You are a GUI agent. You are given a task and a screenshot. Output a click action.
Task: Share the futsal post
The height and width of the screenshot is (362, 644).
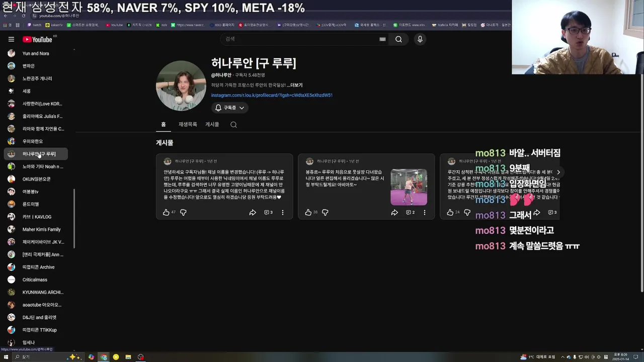click(394, 213)
